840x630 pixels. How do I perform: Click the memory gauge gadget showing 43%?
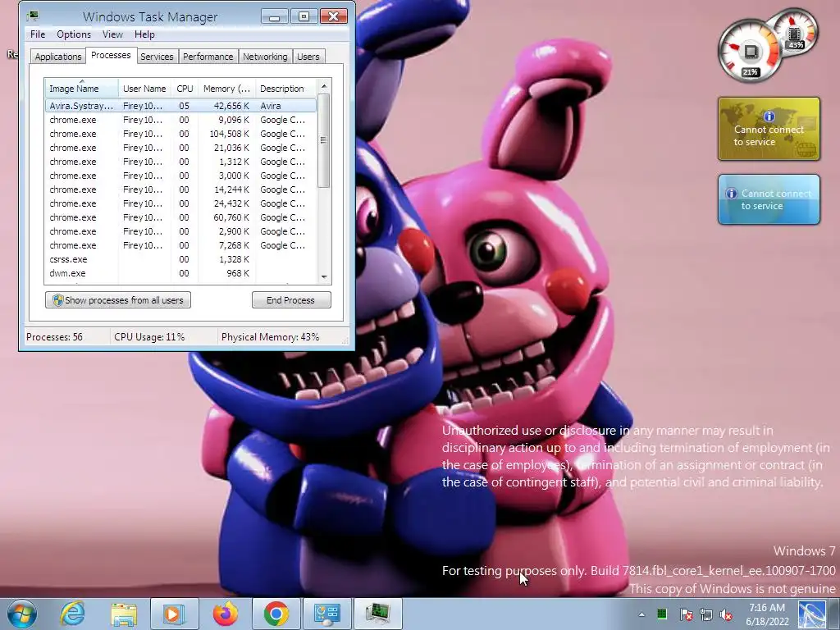click(x=796, y=32)
